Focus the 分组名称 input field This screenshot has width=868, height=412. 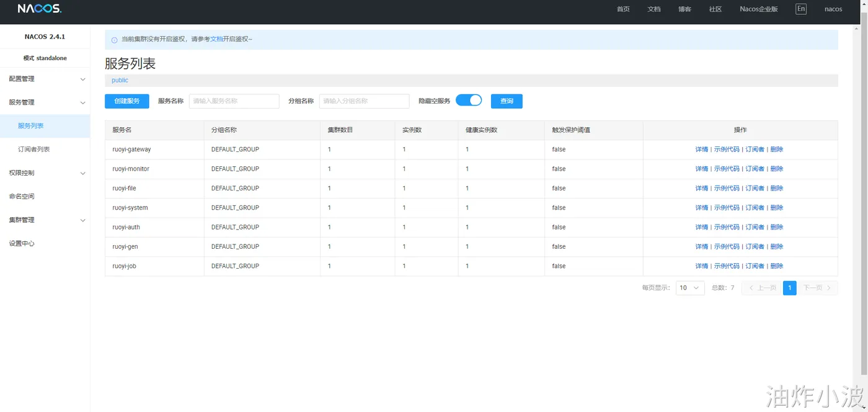(364, 101)
